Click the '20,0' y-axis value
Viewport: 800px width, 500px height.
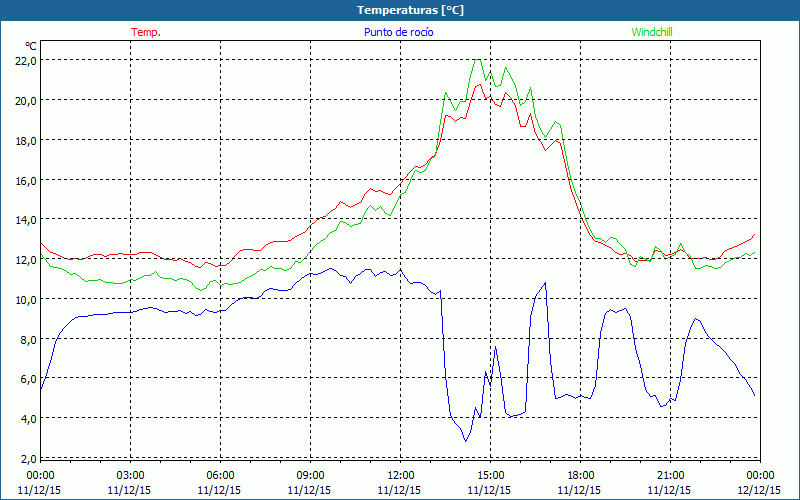pos(26,101)
